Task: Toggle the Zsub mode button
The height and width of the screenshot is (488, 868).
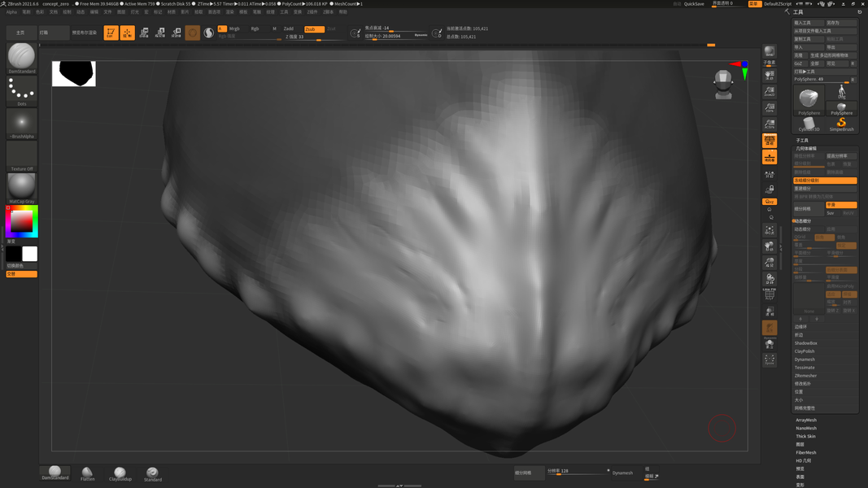Action: (x=314, y=28)
